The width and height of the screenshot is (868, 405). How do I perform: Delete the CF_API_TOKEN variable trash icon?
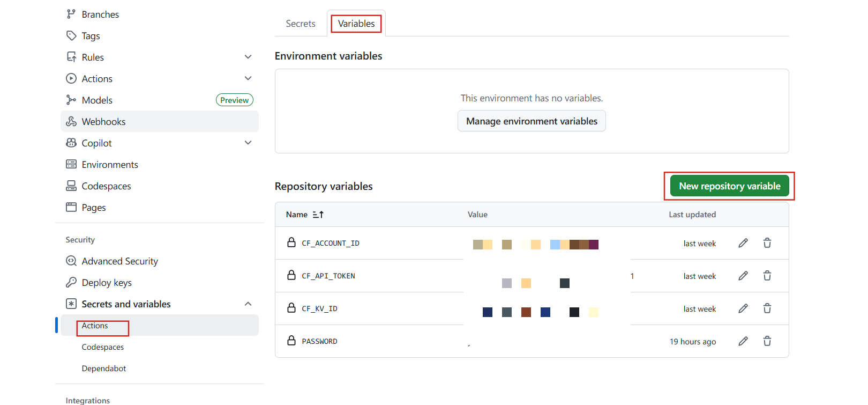[x=767, y=276]
